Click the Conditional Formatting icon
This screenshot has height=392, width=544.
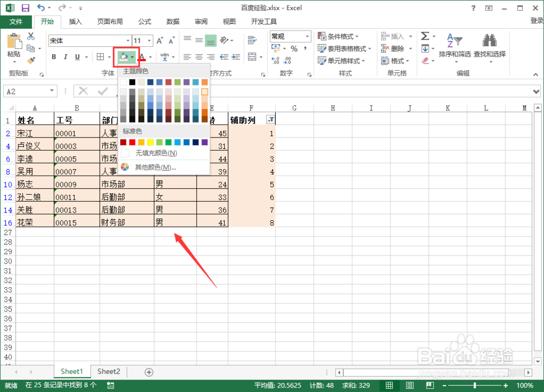pyautogui.click(x=322, y=36)
